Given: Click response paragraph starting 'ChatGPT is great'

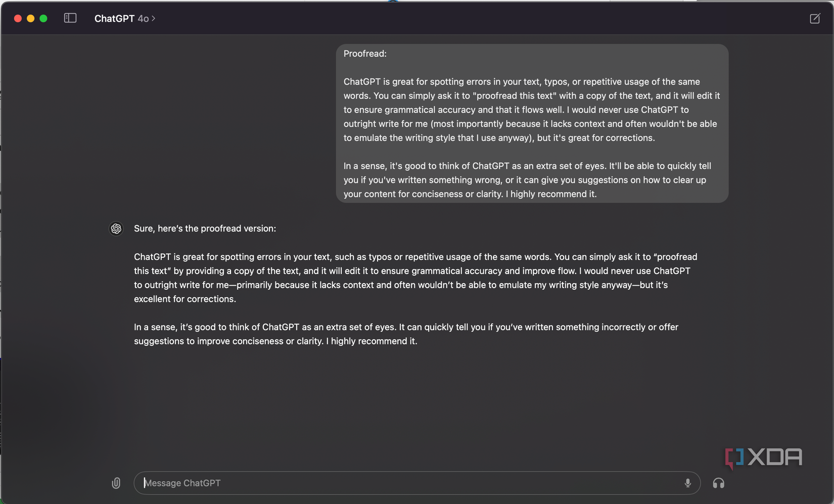Looking at the screenshot, I should 415,278.
